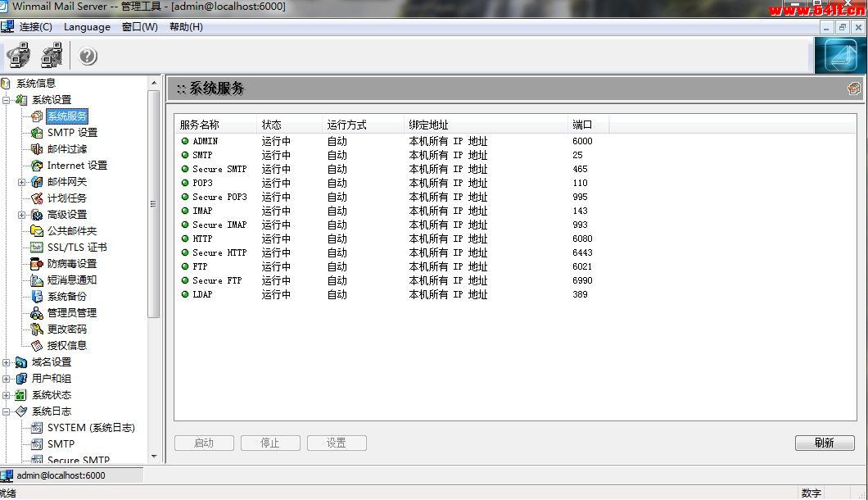This screenshot has height=500, width=868.
Task: Click the disconnect server toolbar icon
Action: click(52, 56)
